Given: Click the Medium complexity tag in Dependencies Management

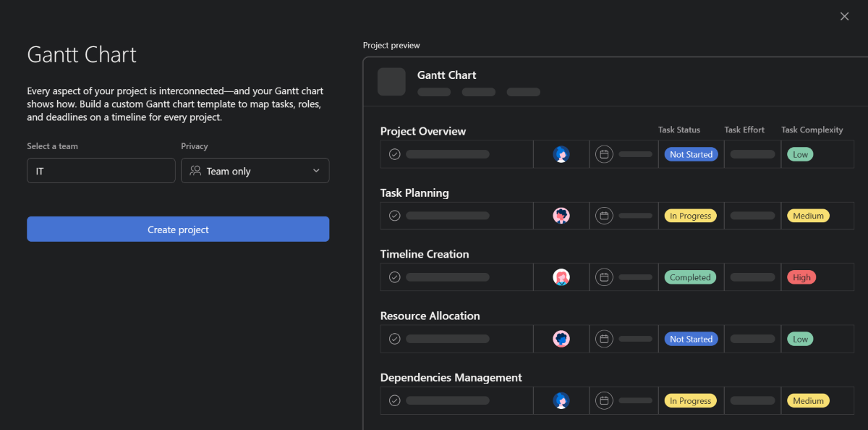Looking at the screenshot, I should [x=808, y=400].
